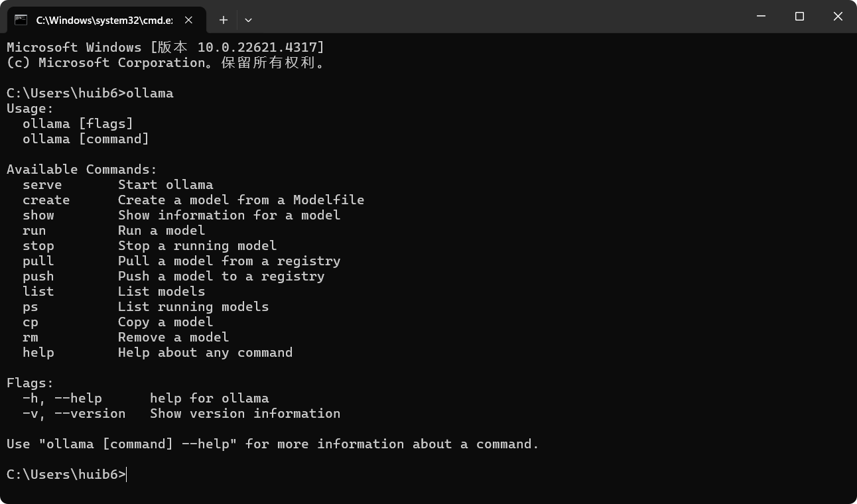Minimize the terminal window
Viewport: 857px width, 504px height.
[761, 17]
